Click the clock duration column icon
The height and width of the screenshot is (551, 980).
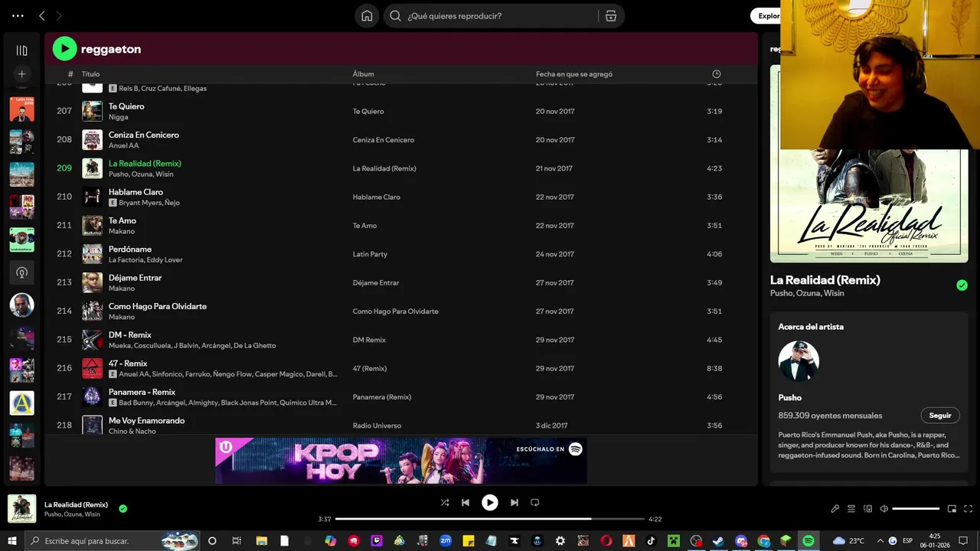tap(717, 74)
